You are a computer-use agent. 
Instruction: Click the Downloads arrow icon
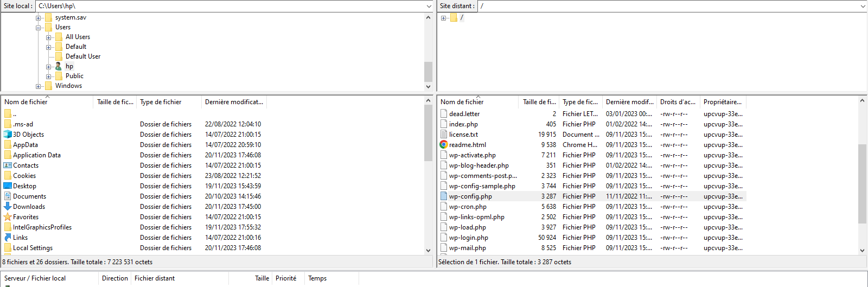(x=8, y=207)
